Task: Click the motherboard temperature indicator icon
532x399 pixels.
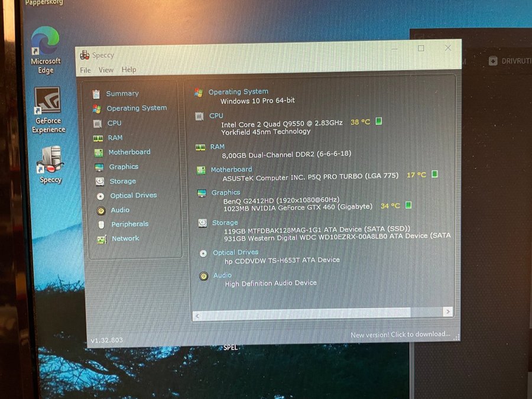Action: tap(434, 174)
